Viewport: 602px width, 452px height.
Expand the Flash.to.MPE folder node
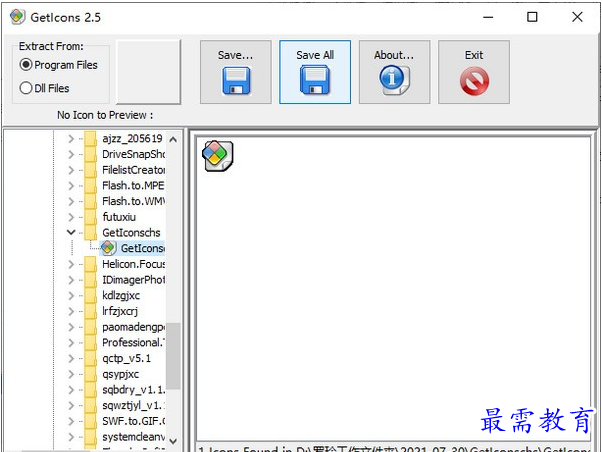click(x=71, y=185)
